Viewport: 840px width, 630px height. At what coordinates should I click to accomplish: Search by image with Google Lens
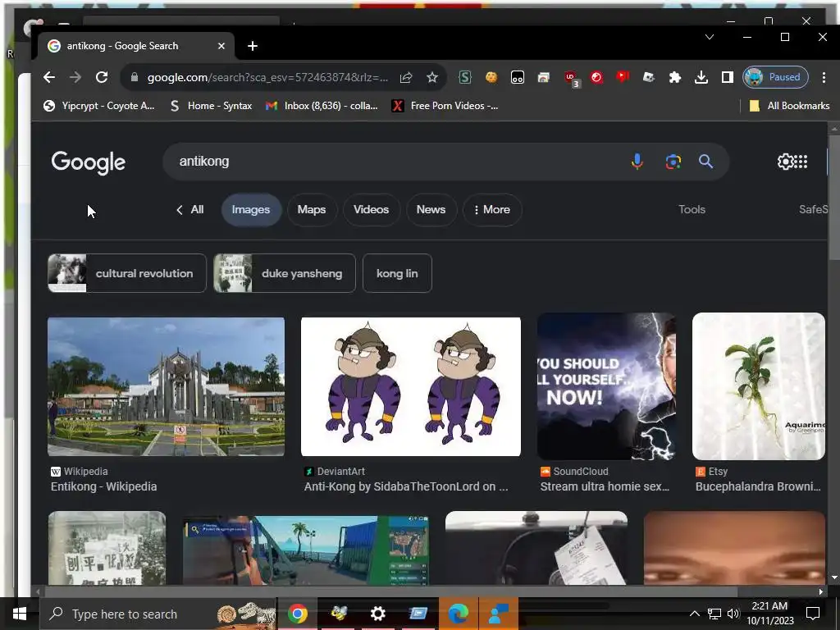pyautogui.click(x=673, y=162)
